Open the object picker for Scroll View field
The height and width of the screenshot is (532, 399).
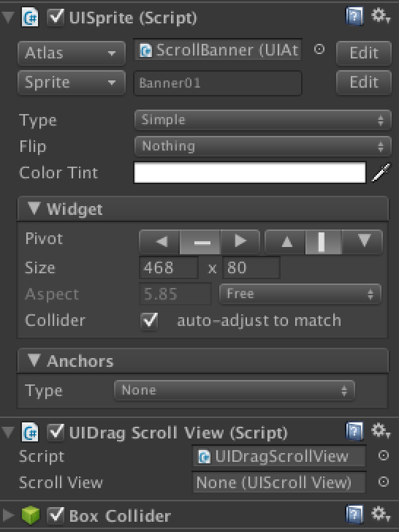[384, 482]
